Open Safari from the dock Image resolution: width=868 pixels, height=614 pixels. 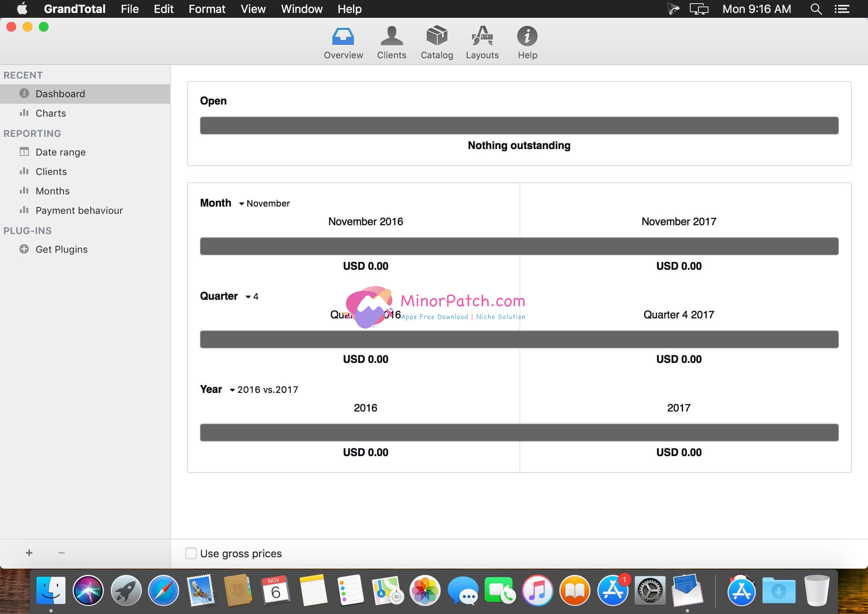coord(163,591)
